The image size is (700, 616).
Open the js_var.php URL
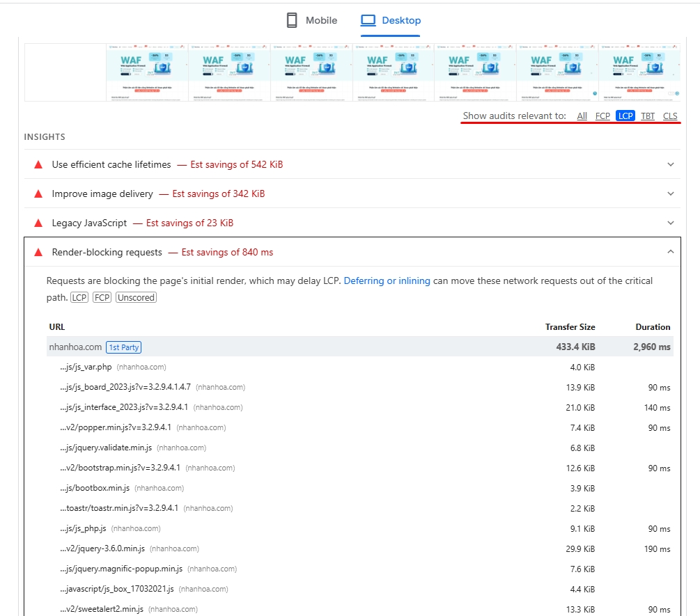pyautogui.click(x=86, y=367)
